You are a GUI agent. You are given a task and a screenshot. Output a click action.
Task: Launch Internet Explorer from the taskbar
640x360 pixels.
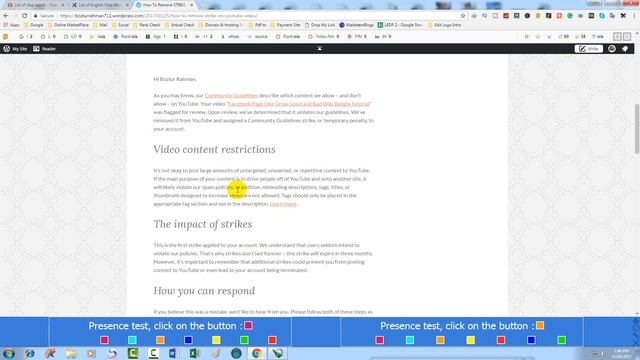click(x=30, y=353)
